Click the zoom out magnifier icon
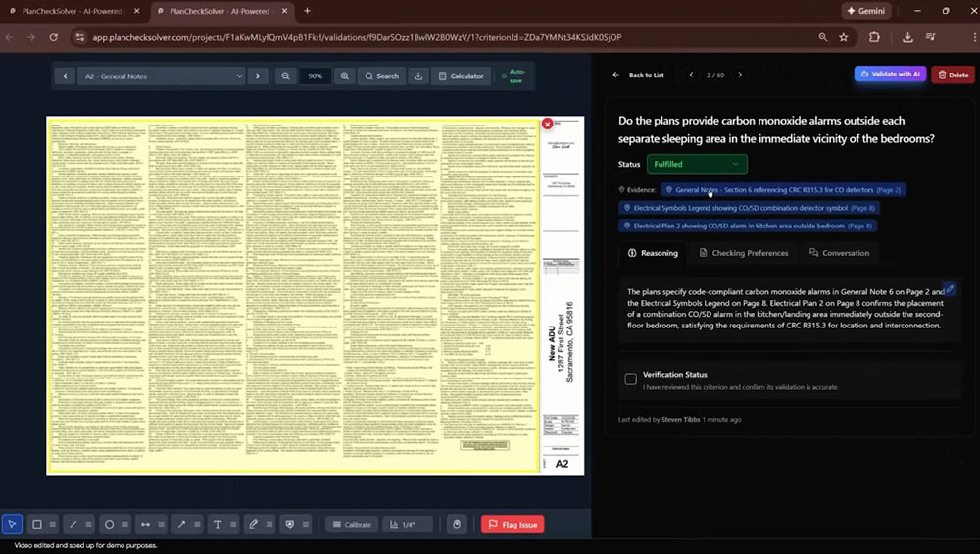This screenshot has width=980, height=554. tap(285, 76)
